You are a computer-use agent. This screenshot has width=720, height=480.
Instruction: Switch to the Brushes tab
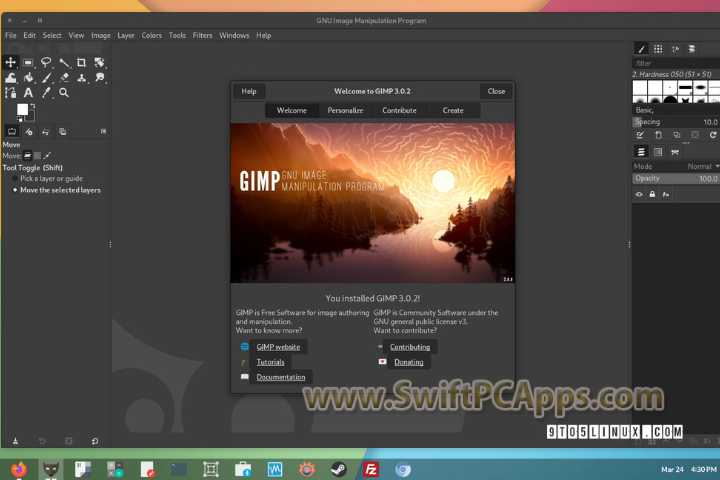click(641, 49)
